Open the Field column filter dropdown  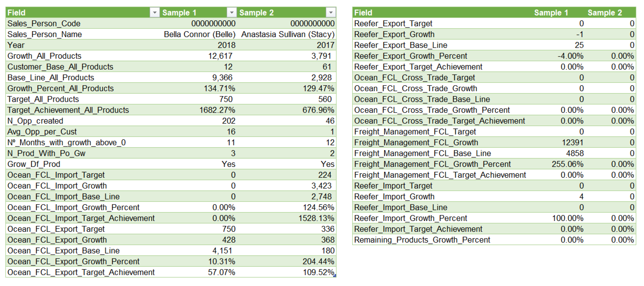[x=154, y=12]
